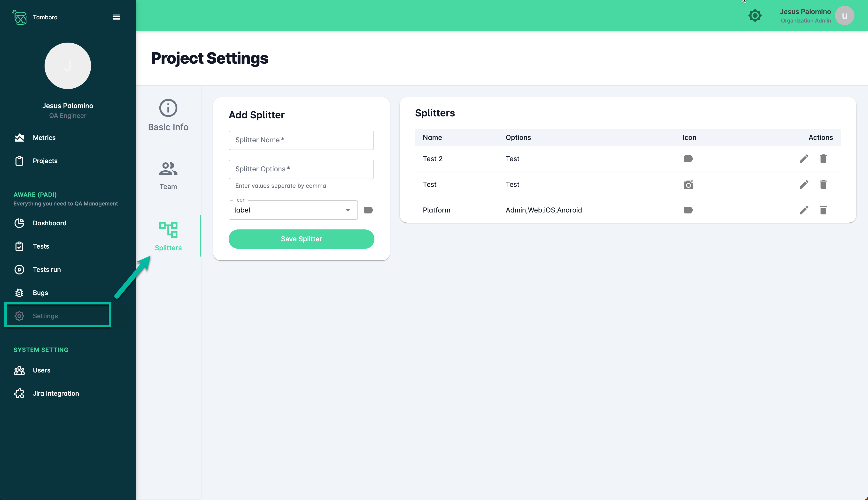Click the Options column header
The height and width of the screenshot is (500, 868).
click(518, 137)
